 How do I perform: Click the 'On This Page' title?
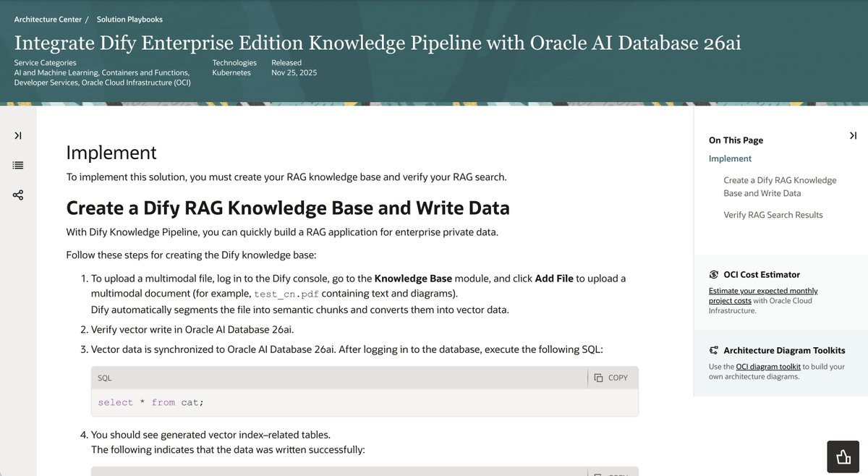736,140
